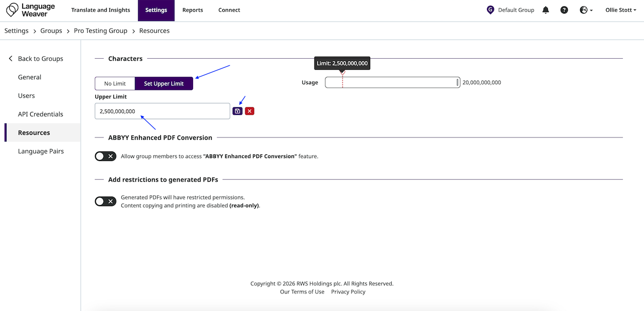Click the help question mark icon
This screenshot has width=644, height=311.
click(564, 10)
